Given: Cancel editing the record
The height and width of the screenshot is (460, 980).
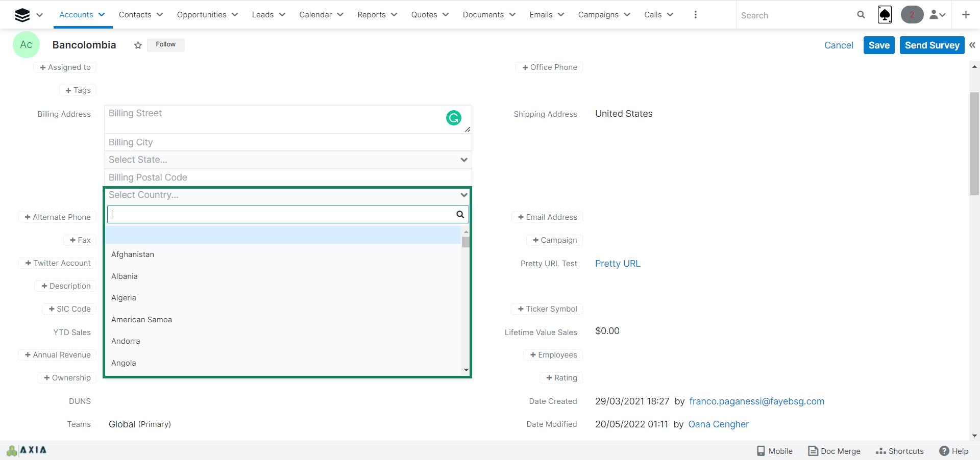Looking at the screenshot, I should coord(839,45).
